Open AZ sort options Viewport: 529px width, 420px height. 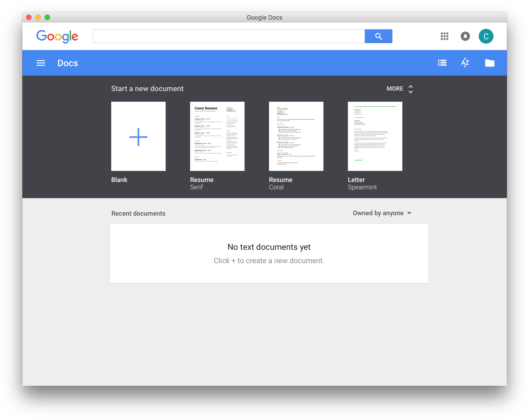coord(465,63)
